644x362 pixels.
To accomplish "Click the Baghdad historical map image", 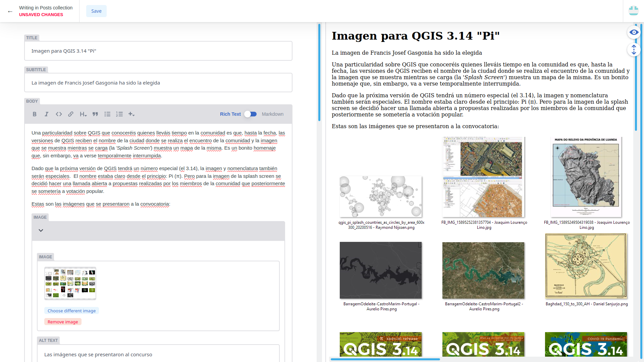I will [x=586, y=266].
